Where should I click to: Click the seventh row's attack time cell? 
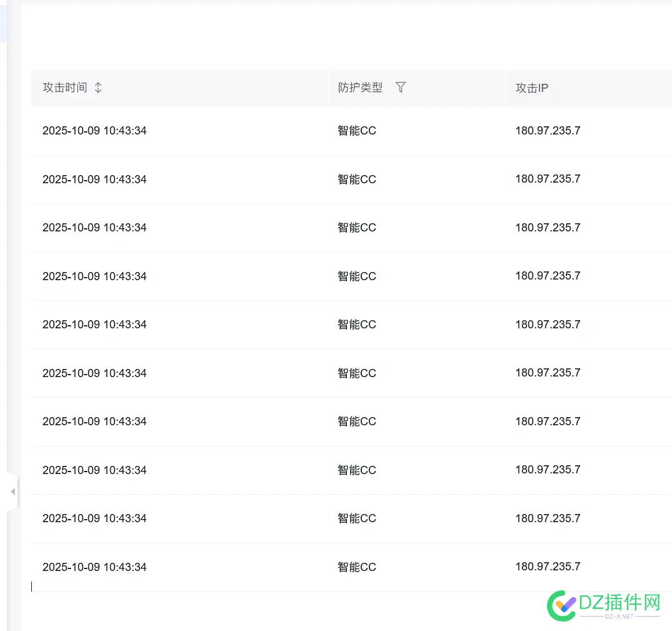click(94, 422)
